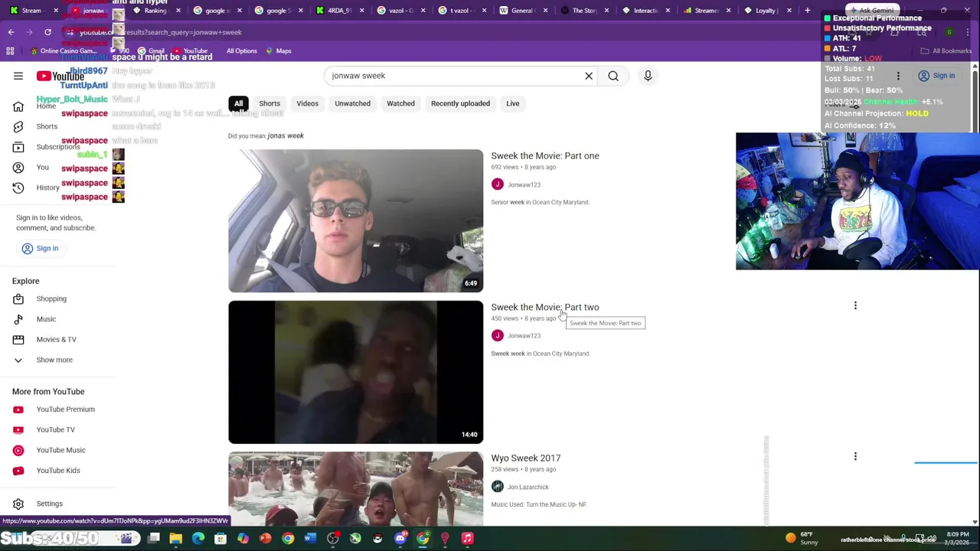Image resolution: width=980 pixels, height=551 pixels.
Task: Play the Sweek the Movie: Part one thumbnail
Action: (355, 220)
